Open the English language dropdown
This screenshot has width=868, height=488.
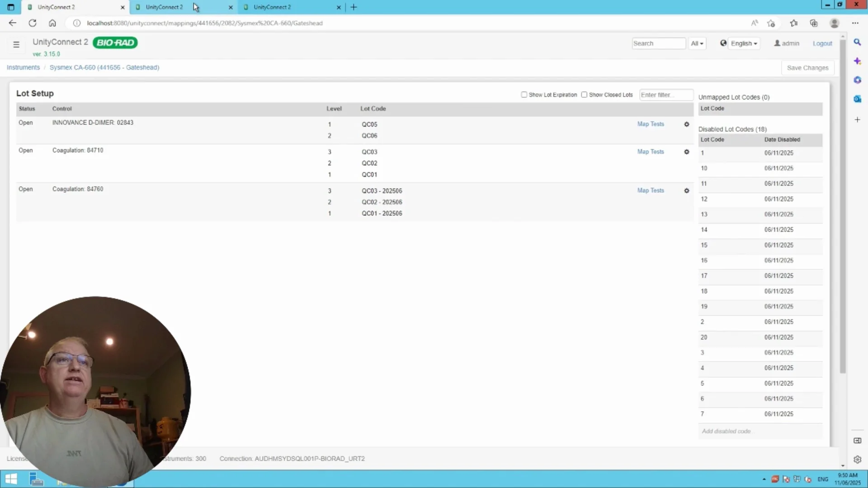coord(744,43)
